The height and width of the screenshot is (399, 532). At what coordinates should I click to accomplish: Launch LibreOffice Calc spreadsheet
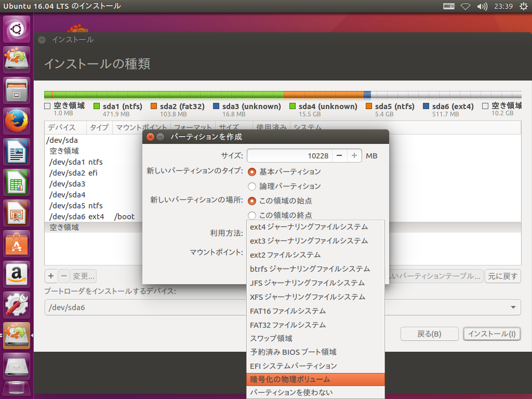click(17, 182)
